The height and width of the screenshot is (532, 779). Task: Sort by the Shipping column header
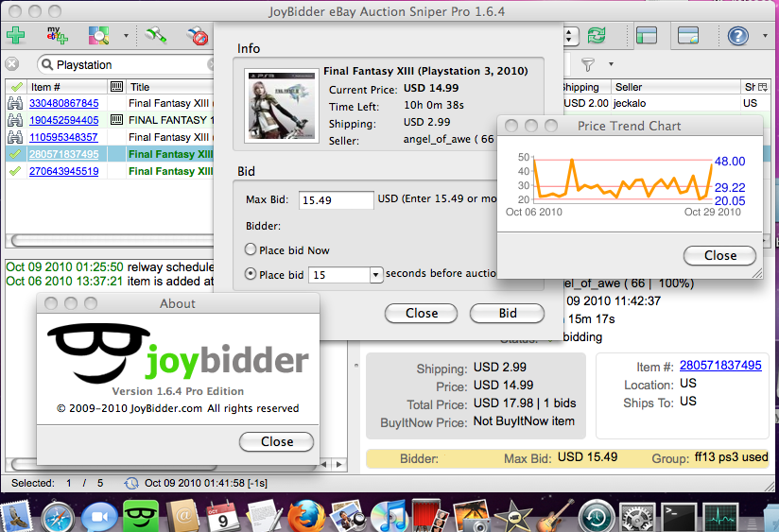586,87
